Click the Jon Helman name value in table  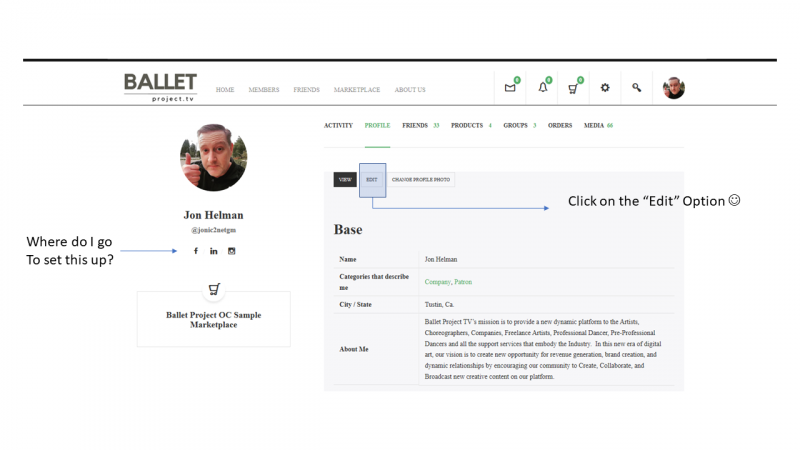pos(441,260)
